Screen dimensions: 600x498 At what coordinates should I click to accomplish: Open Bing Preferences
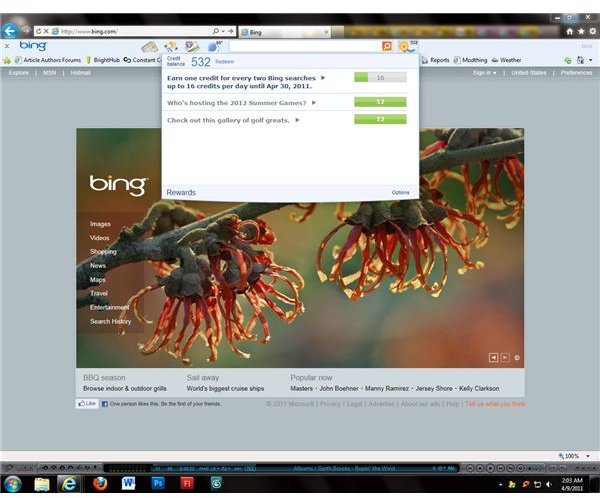click(x=576, y=73)
